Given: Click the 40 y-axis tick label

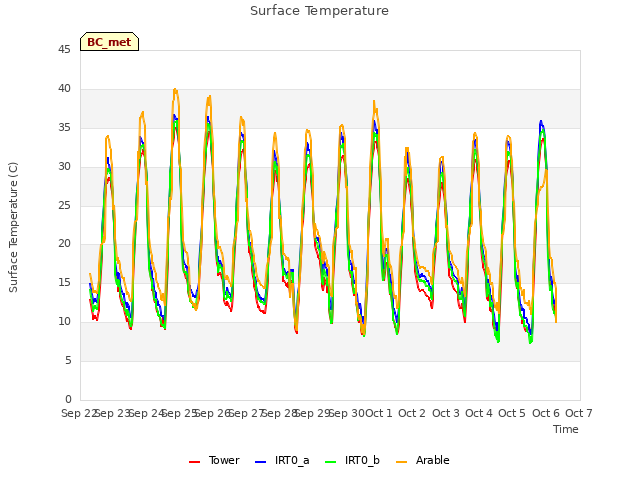Looking at the screenshot, I should [64, 89].
